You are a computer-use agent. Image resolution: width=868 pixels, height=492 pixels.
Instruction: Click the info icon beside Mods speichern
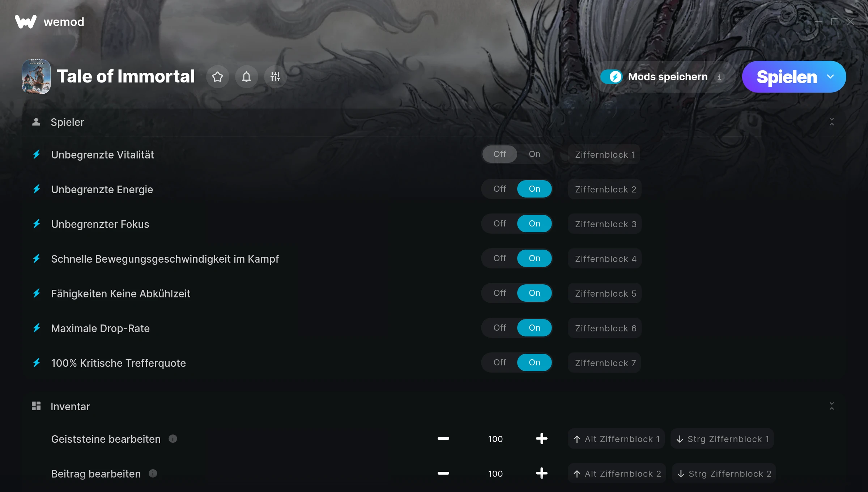tap(719, 77)
